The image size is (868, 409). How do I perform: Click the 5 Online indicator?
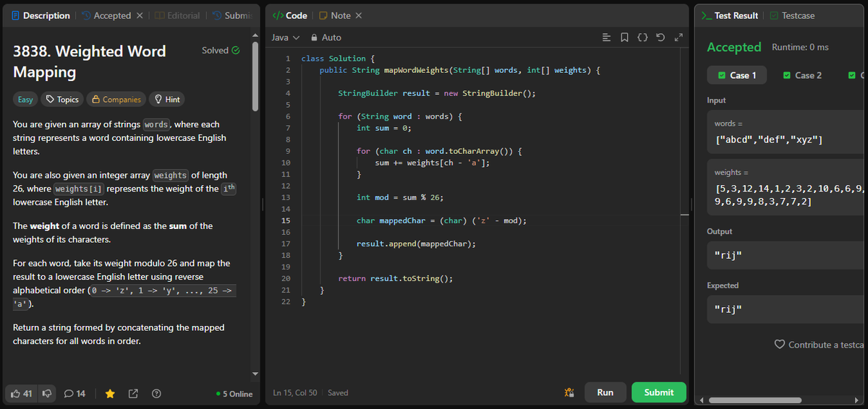234,394
